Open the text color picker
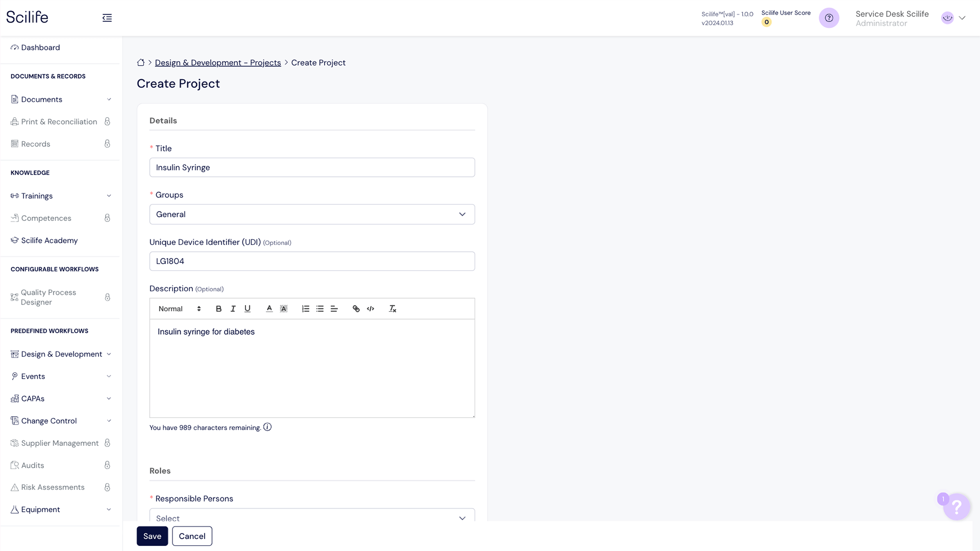Screen dimensions: 980x551 (269, 309)
